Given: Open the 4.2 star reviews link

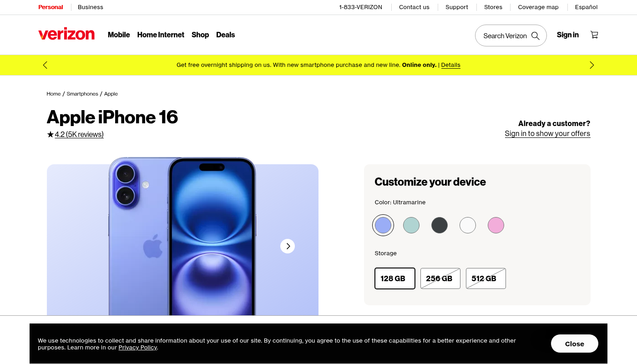Looking at the screenshot, I should pos(79,134).
